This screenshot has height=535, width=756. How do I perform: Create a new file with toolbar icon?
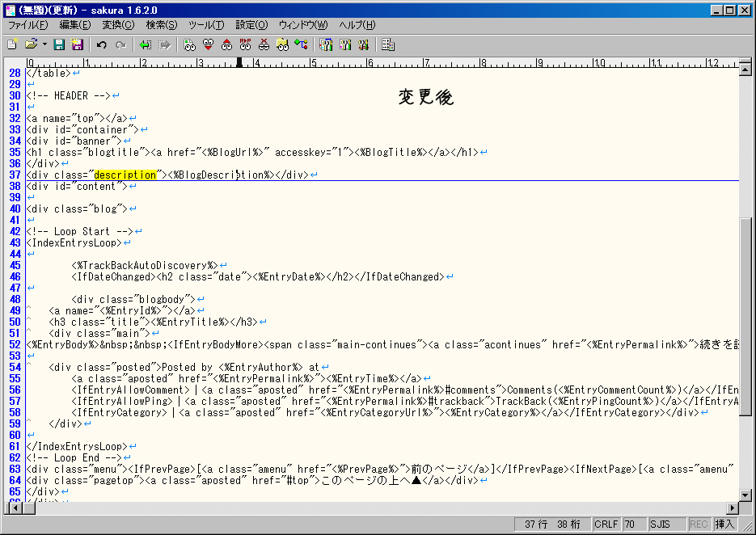(x=13, y=44)
